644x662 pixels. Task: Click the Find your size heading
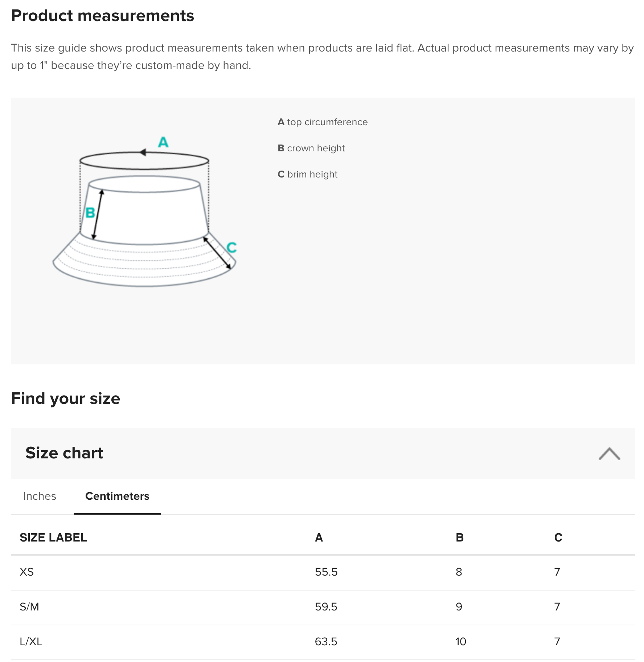coord(66,399)
